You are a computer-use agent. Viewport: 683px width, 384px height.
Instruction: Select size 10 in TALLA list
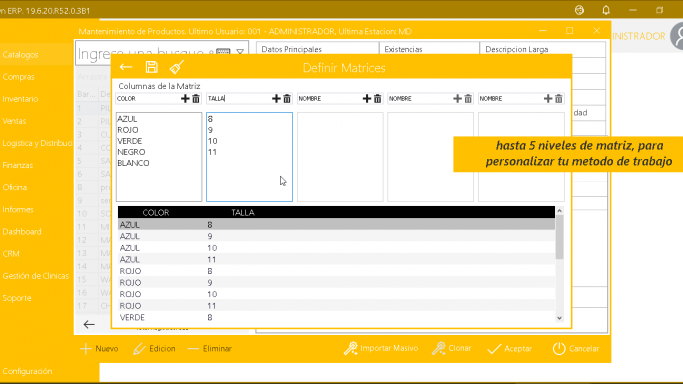213,141
